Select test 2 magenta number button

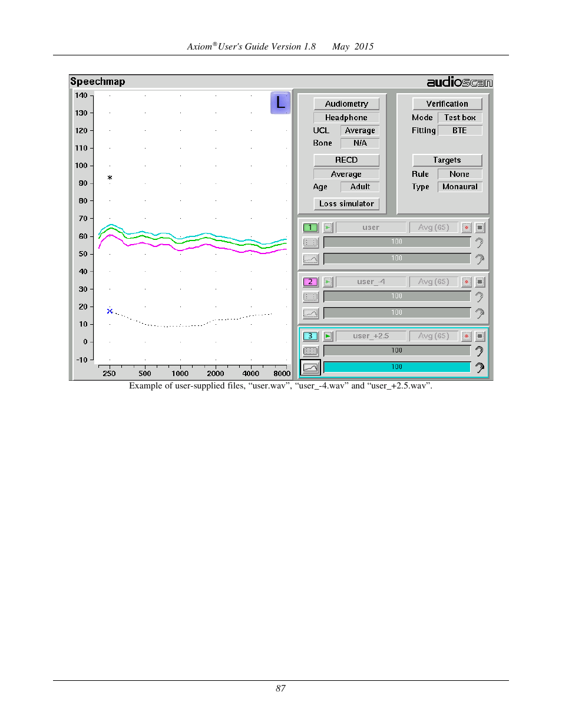coord(310,282)
